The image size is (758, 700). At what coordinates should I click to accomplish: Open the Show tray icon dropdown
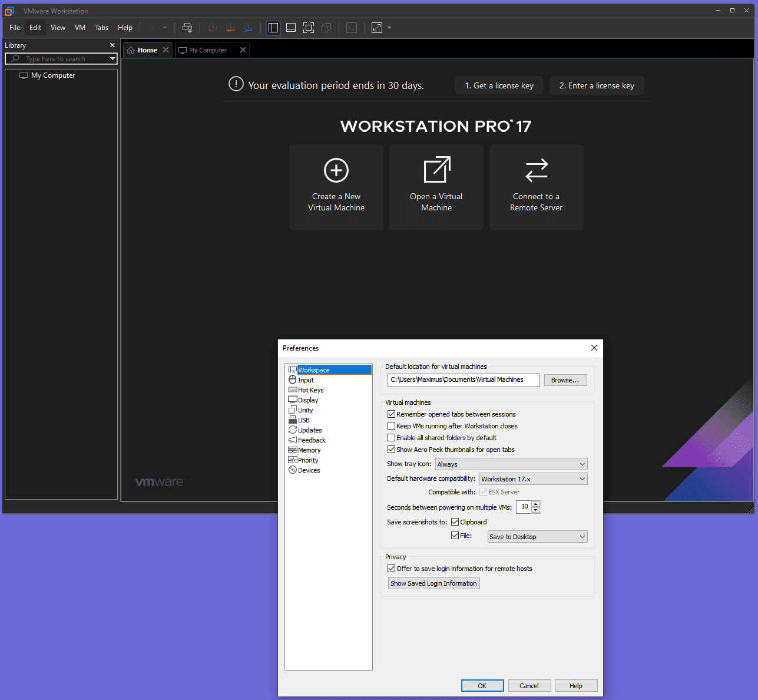coord(511,464)
